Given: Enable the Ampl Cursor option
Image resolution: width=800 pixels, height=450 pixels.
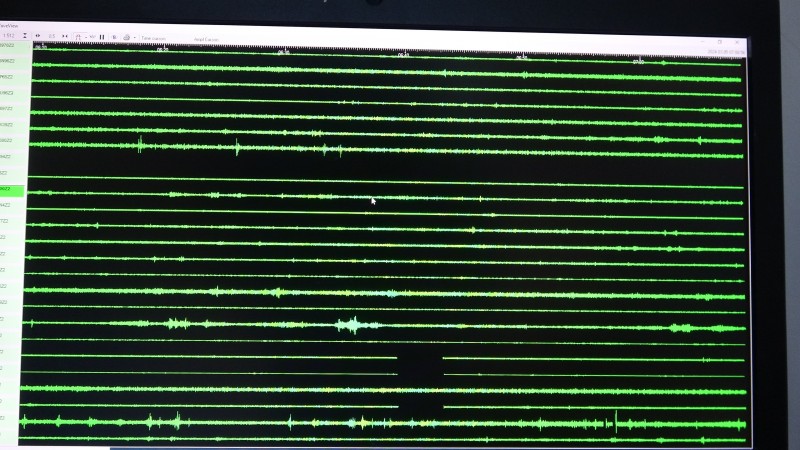Looking at the screenshot, I should [x=206, y=39].
